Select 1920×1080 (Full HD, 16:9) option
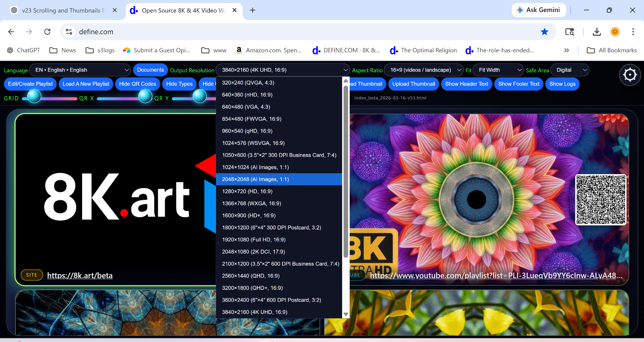 pyautogui.click(x=279, y=240)
